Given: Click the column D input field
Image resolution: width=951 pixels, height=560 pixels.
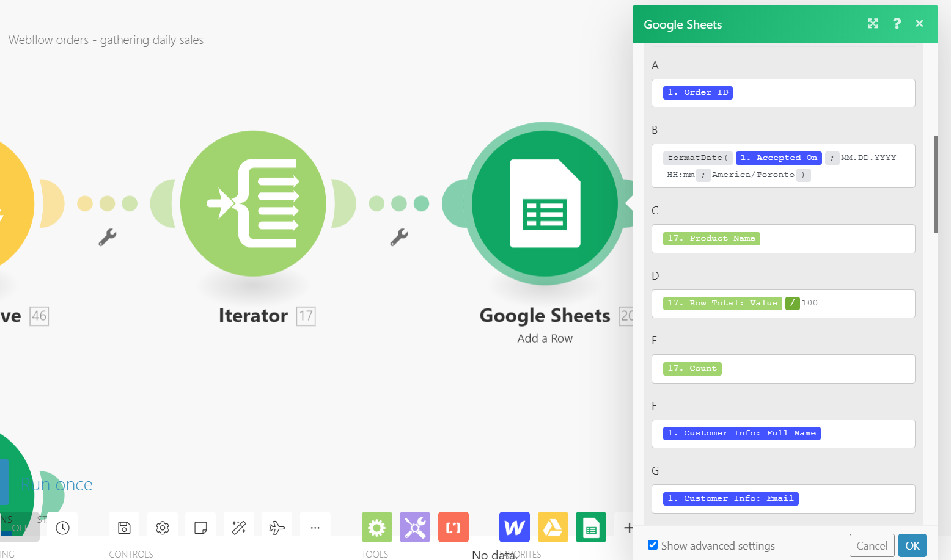Looking at the screenshot, I should click(x=784, y=304).
